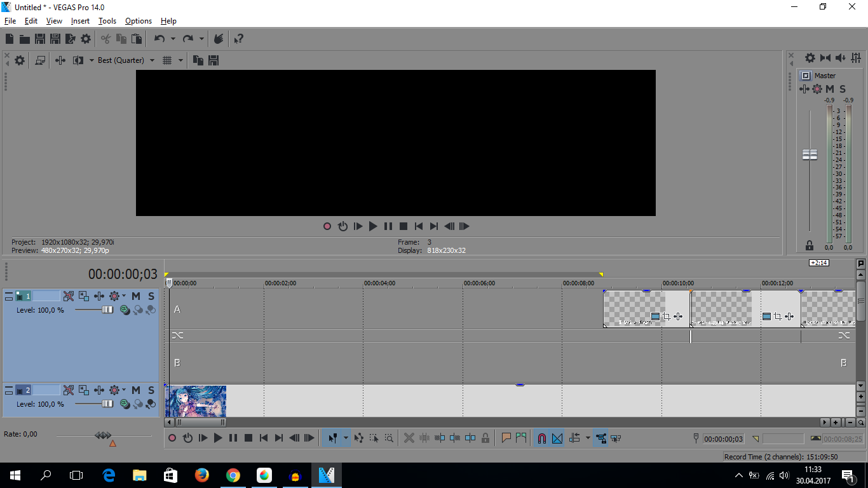Open the Undo history dropdown arrow
This screenshot has width=868, height=488.
click(x=173, y=39)
